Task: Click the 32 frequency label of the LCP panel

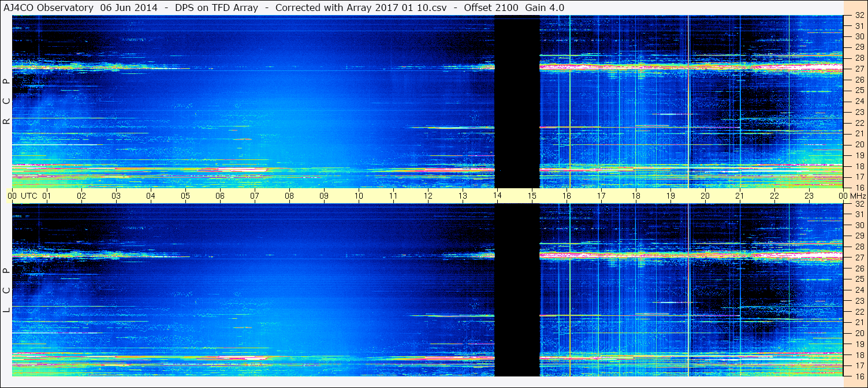Action: [859, 204]
